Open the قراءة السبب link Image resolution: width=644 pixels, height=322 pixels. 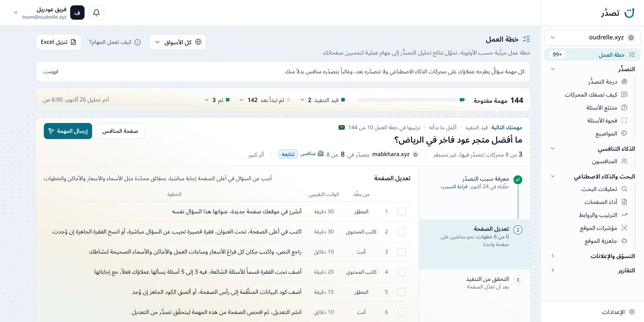tap(454, 187)
